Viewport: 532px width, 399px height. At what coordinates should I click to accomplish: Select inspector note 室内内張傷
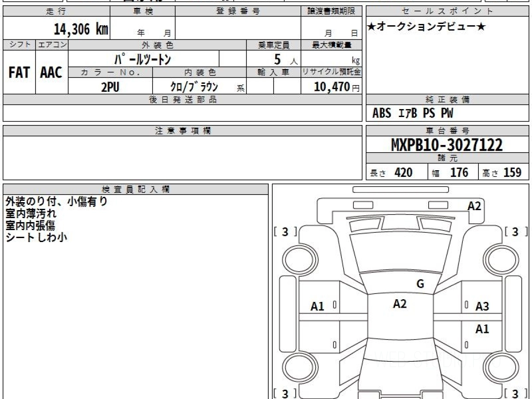31,225
